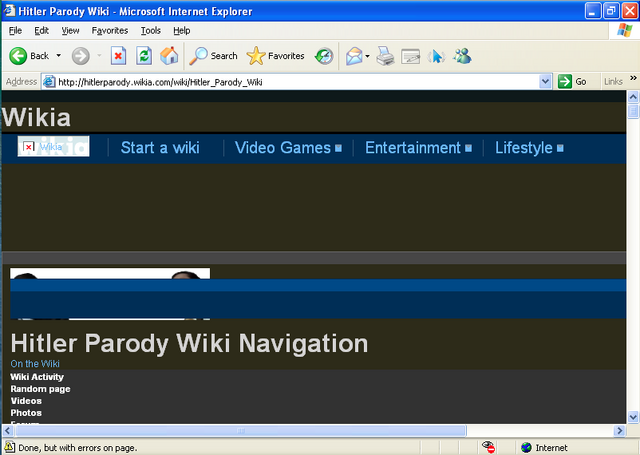This screenshot has height=455, width=640.
Task: Click the Internet Explorer title bar page icon
Action: tap(9, 11)
